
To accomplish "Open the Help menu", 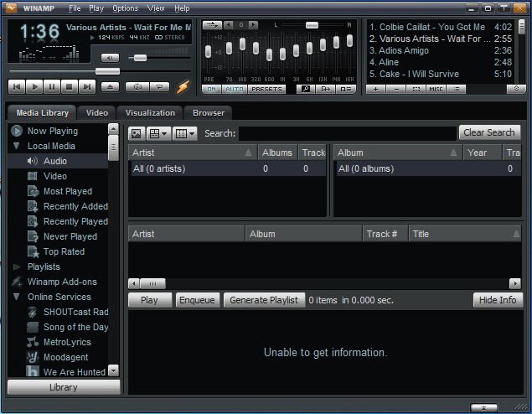I will point(182,8).
